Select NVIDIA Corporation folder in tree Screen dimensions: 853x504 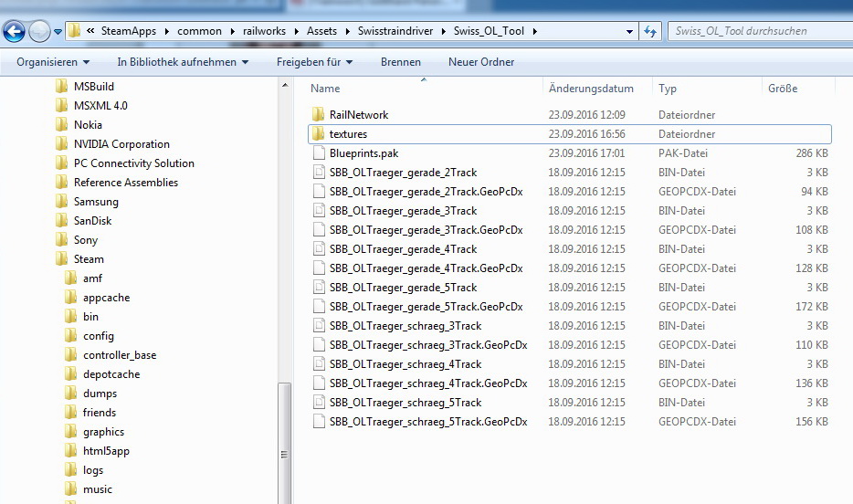(121, 144)
